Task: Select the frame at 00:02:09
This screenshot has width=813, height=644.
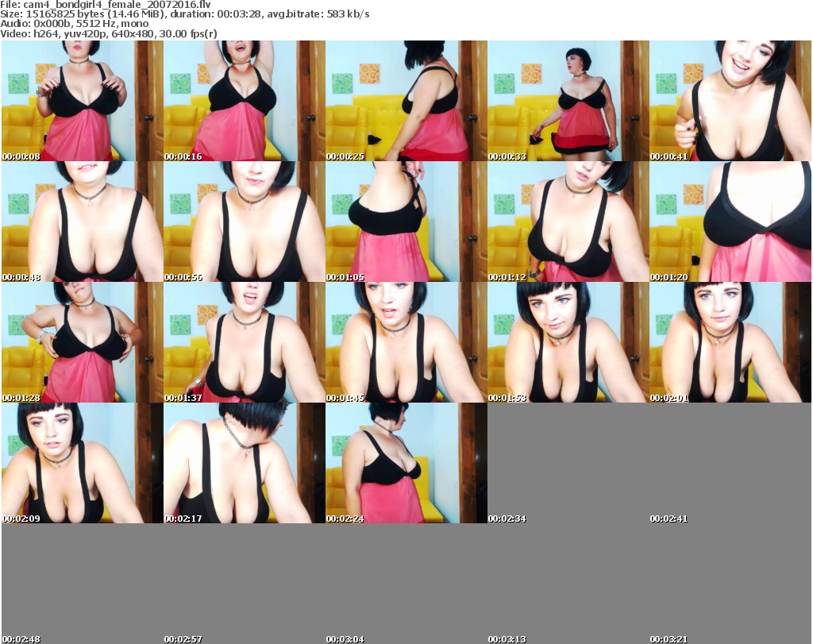Action: (83, 463)
